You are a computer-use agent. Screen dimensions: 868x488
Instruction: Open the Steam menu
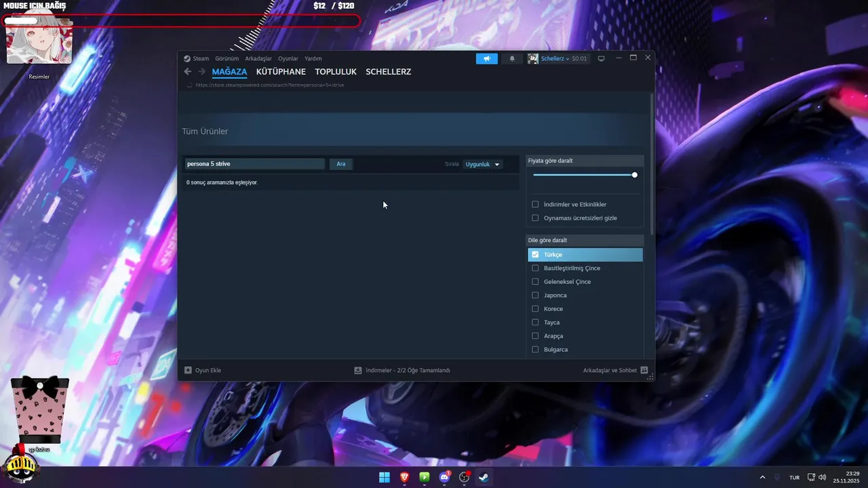(x=201, y=58)
